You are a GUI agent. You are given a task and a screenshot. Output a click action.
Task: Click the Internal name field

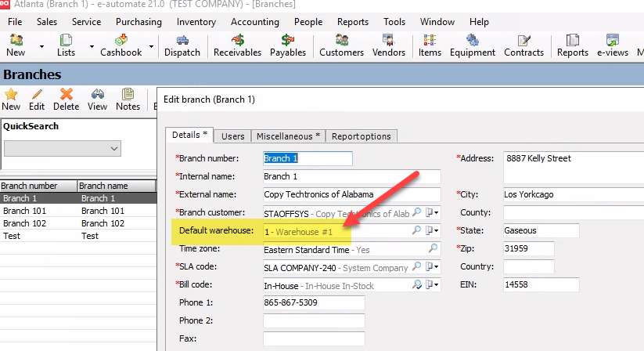pos(351,176)
